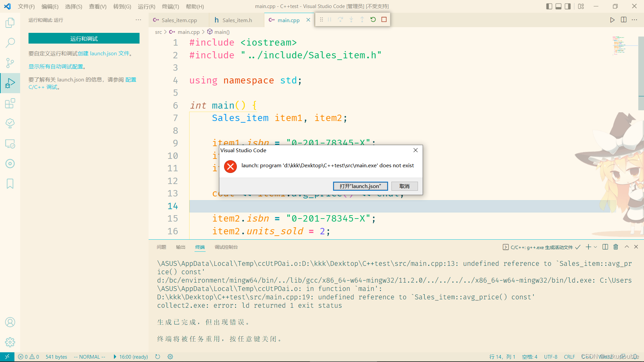Open the Source Control view
Screen dimensions: 644x362
[10, 63]
